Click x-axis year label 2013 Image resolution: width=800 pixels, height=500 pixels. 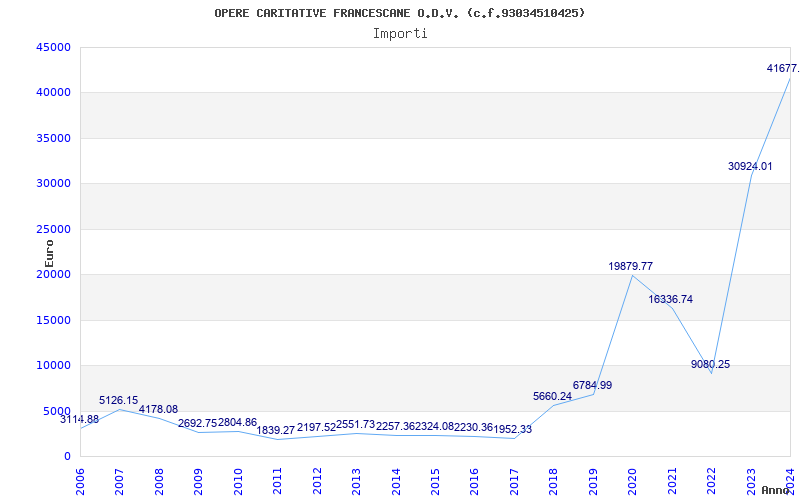356,483
